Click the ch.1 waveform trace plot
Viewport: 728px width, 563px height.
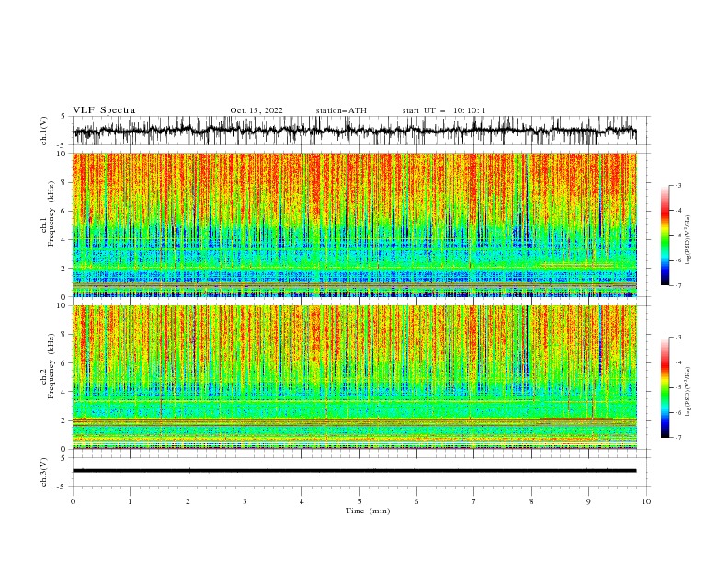coord(355,131)
